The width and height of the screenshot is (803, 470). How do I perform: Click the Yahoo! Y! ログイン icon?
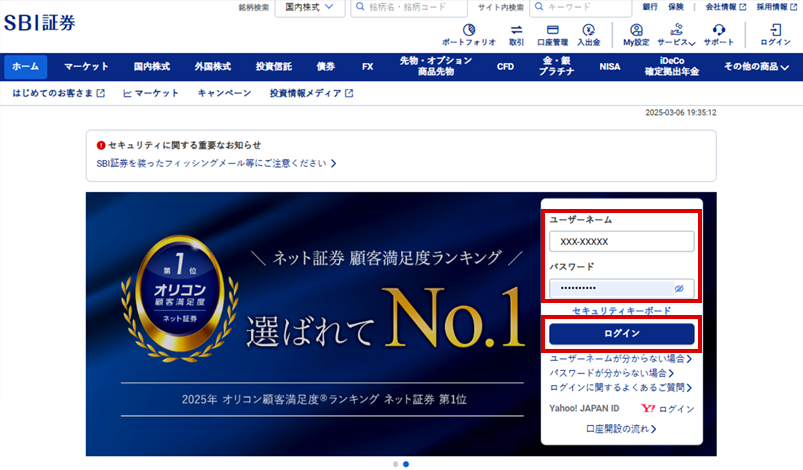click(668, 409)
